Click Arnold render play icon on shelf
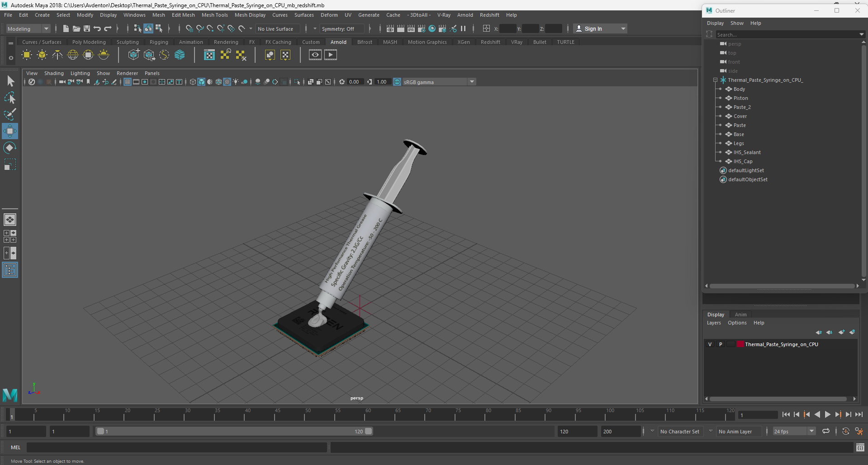This screenshot has height=465, width=868. [x=331, y=55]
